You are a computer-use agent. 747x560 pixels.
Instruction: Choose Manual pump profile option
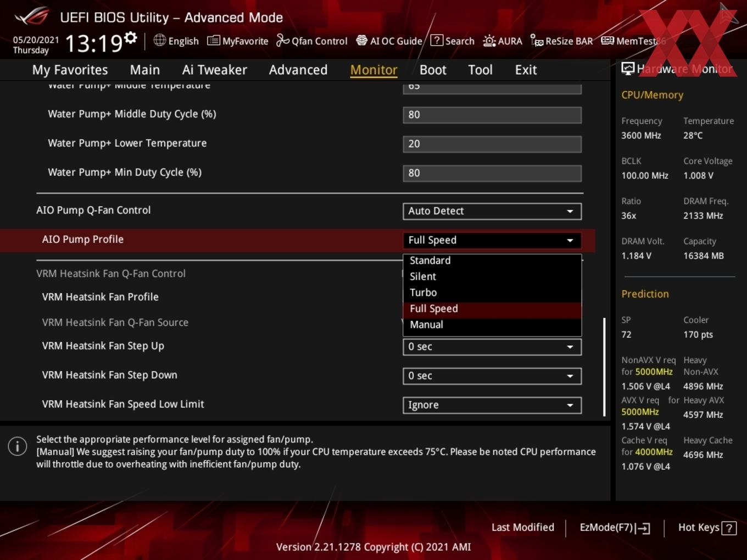click(492, 324)
